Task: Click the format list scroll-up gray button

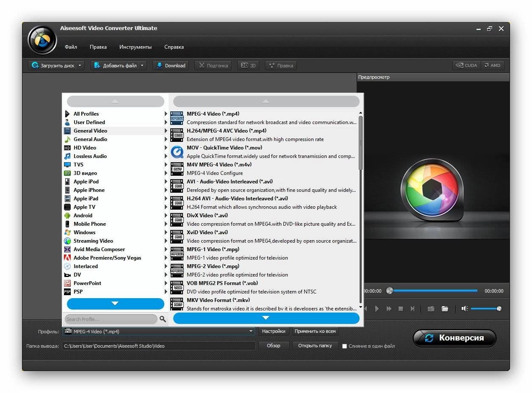Action: (266, 101)
